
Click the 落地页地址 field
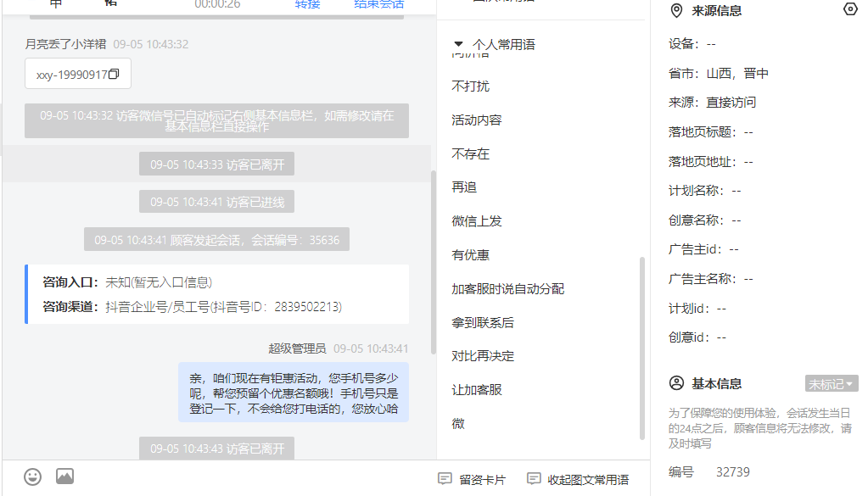[711, 161]
